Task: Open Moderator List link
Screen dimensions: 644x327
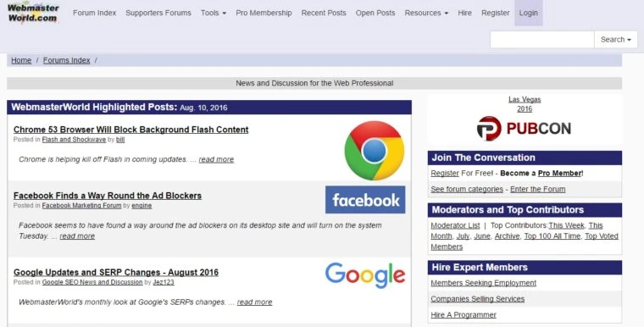Action: [x=455, y=225]
